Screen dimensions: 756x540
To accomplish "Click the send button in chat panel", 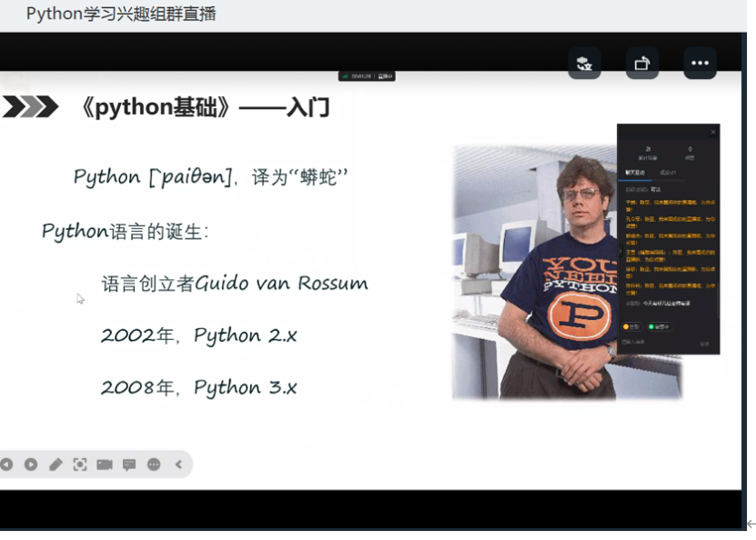I will point(704,343).
